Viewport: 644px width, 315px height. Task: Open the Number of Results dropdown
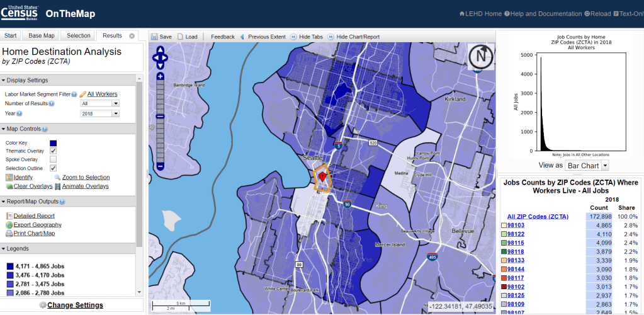coord(99,103)
